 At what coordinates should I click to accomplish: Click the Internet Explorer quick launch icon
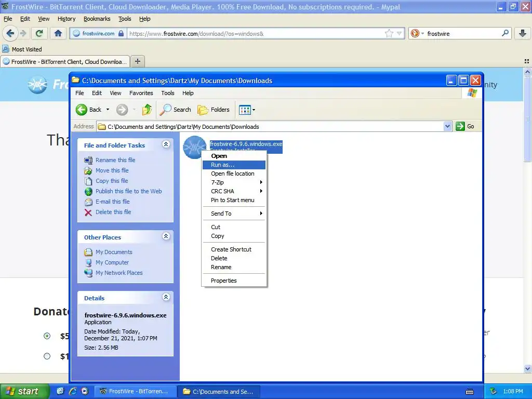point(73,391)
